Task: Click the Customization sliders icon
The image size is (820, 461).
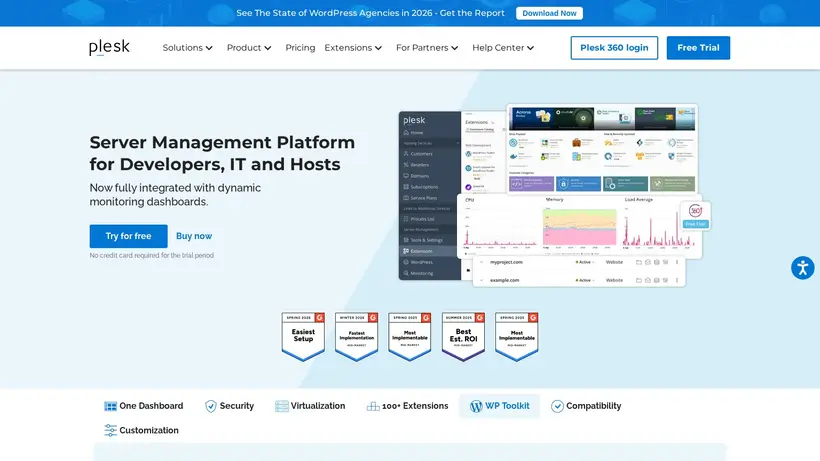Action: click(110, 430)
